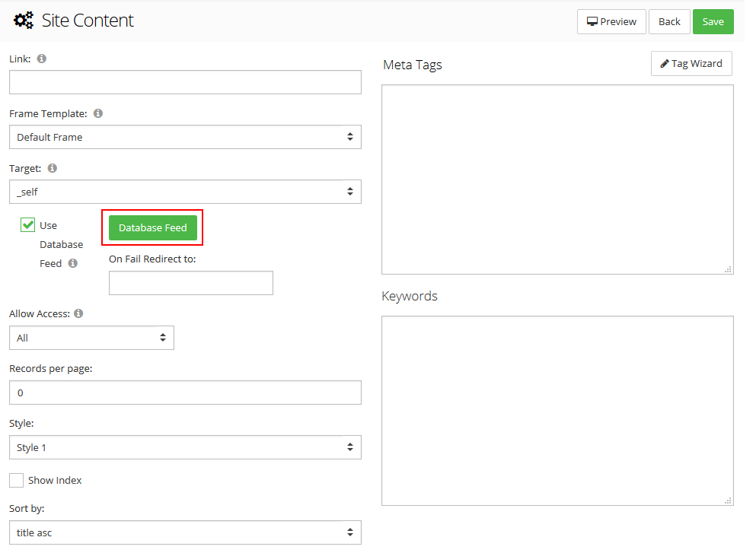Enable the Show Index checkbox
The image size is (756, 553).
tap(16, 480)
